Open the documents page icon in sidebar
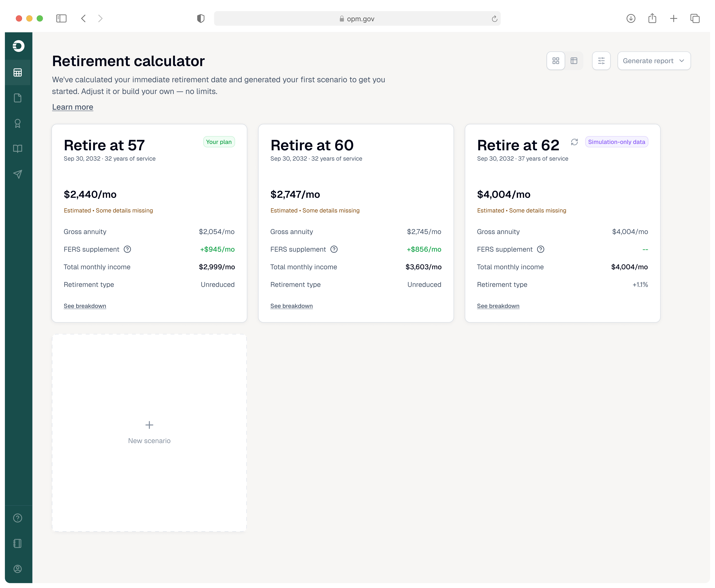715x588 pixels. 18,98
